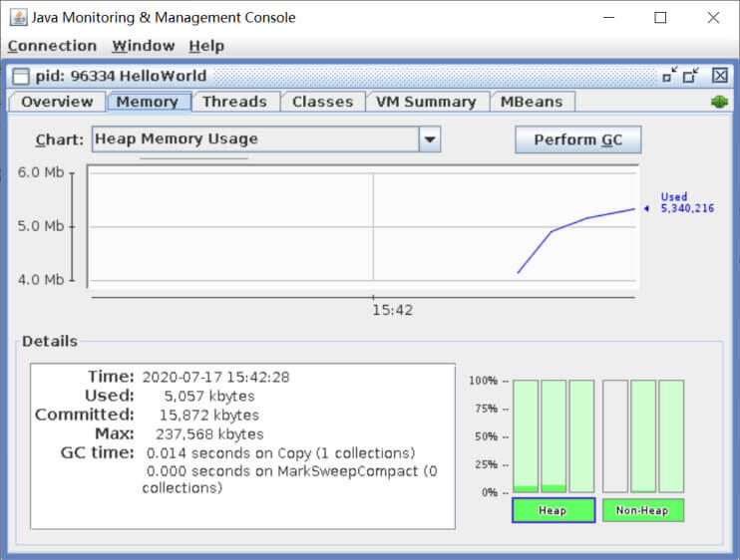Open the MBeans tab
The image size is (740, 560).
(x=532, y=102)
